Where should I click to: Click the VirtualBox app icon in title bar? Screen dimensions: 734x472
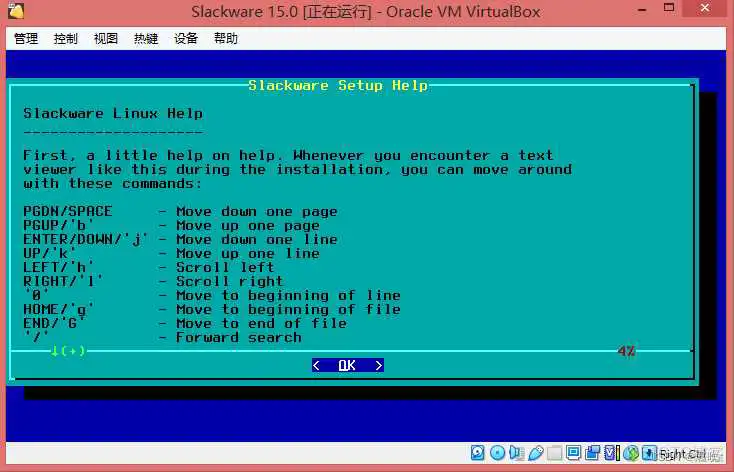[x=16, y=10]
